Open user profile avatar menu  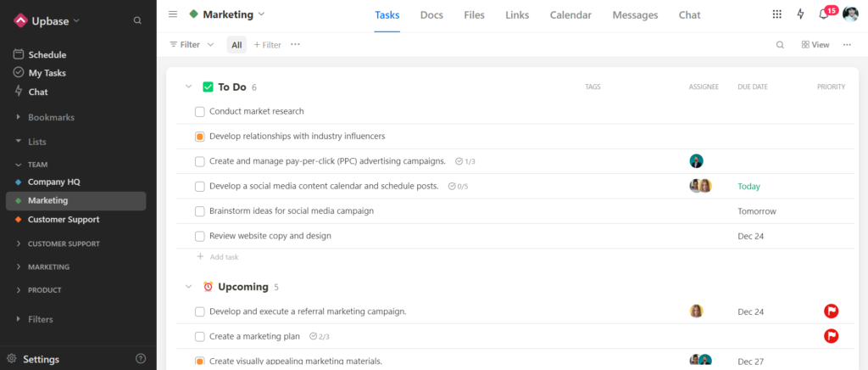coord(850,14)
